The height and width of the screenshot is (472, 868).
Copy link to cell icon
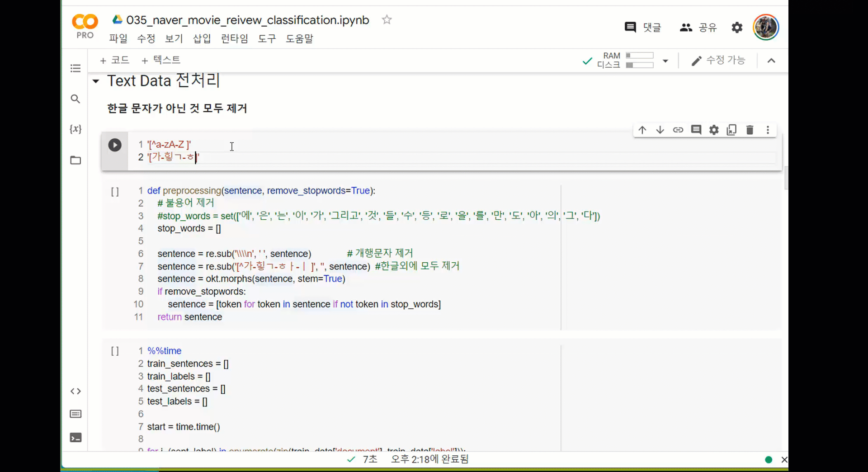click(x=678, y=130)
